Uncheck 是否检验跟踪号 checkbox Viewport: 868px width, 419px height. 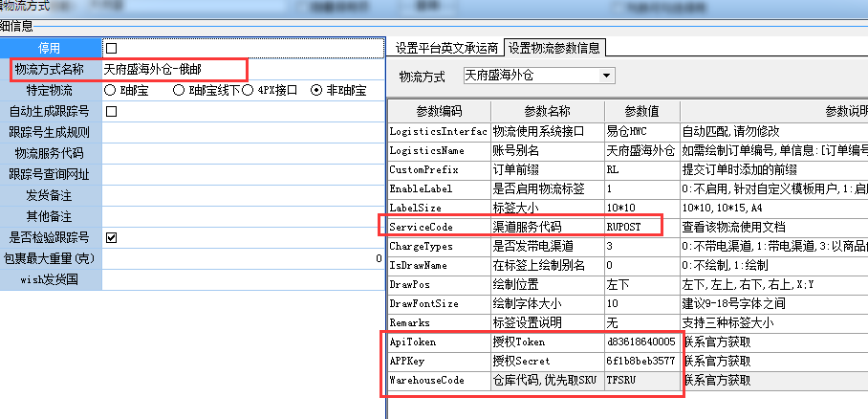111,237
